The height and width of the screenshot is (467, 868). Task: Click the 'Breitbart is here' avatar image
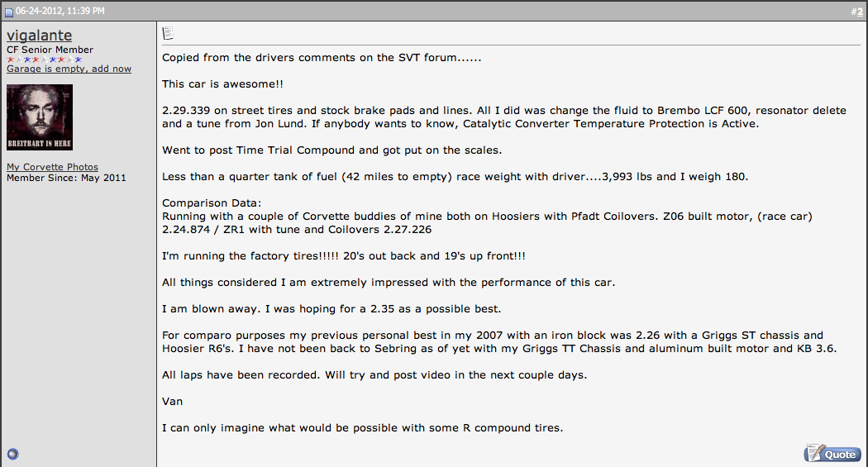click(x=40, y=117)
